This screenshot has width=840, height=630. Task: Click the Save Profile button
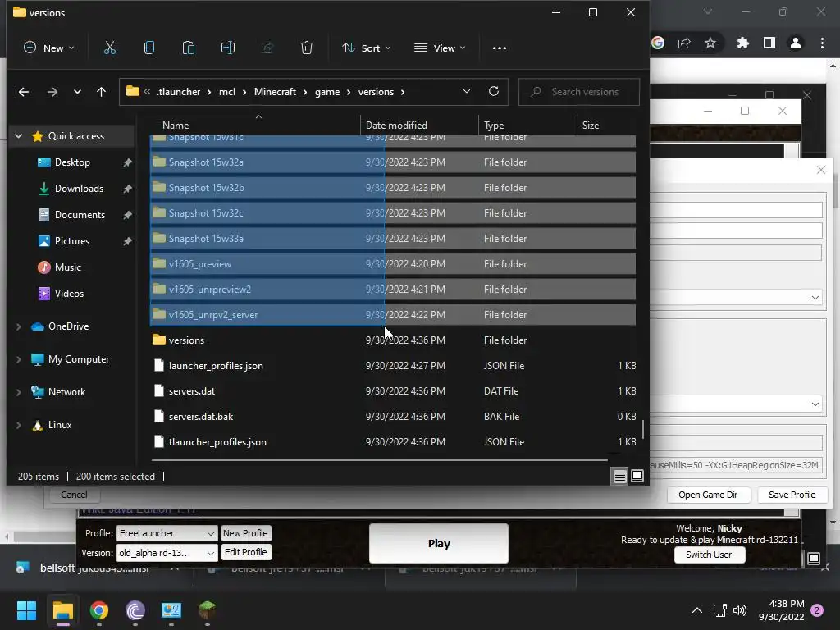click(792, 495)
